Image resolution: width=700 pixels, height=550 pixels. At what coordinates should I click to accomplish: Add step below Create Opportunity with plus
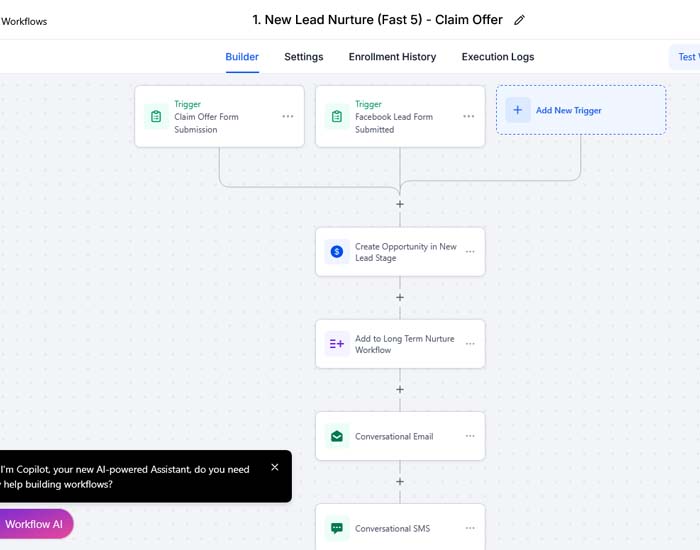tap(400, 297)
